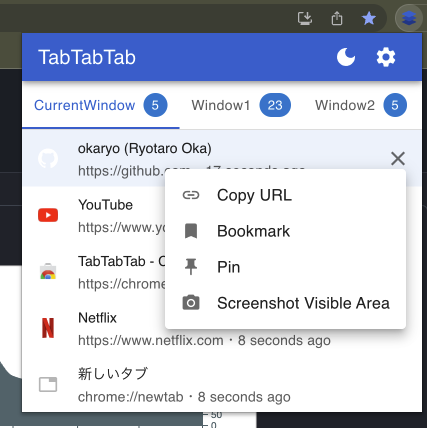Click the bookmark star icon in address bar

[x=369, y=18]
